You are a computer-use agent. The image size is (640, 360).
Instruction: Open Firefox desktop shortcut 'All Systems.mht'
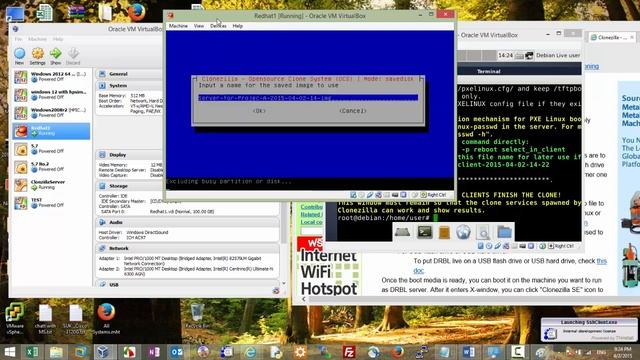pos(106,318)
